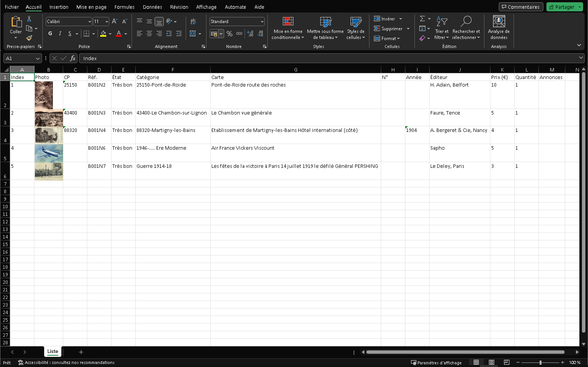588x367 pixels.
Task: Switch to page layout view
Action: [x=491, y=362]
